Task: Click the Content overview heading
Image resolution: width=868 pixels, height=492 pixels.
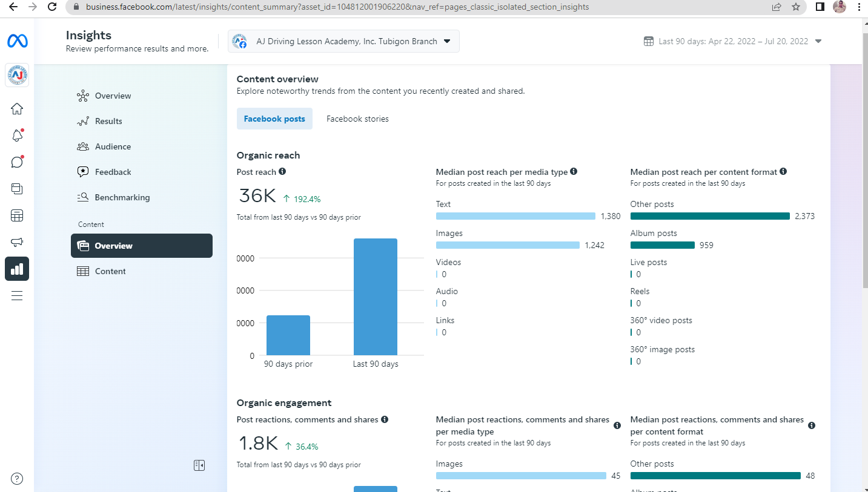Action: click(277, 79)
